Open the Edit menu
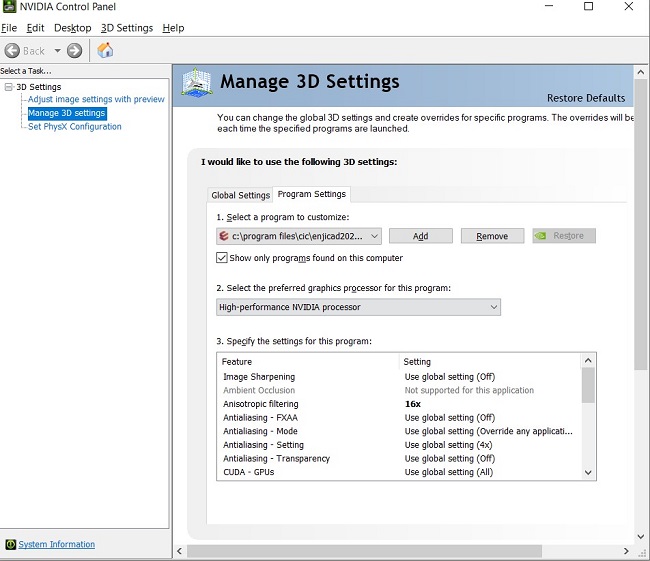650x561 pixels. [35, 28]
